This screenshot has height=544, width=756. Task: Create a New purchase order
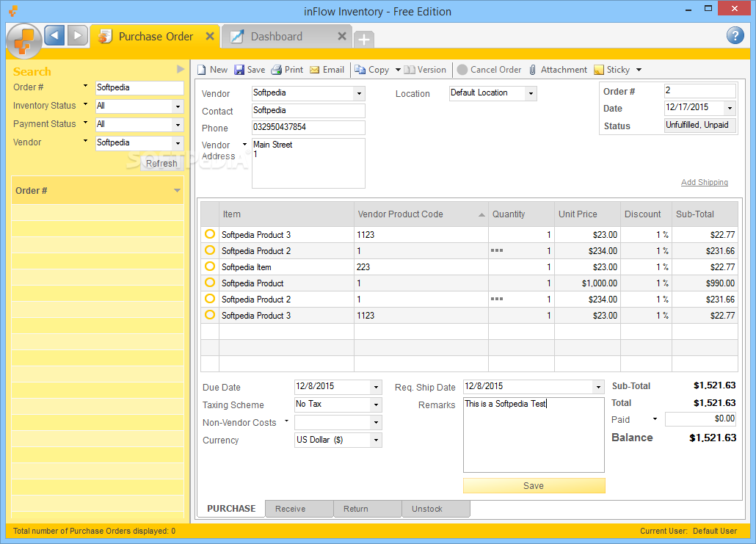tap(212, 70)
